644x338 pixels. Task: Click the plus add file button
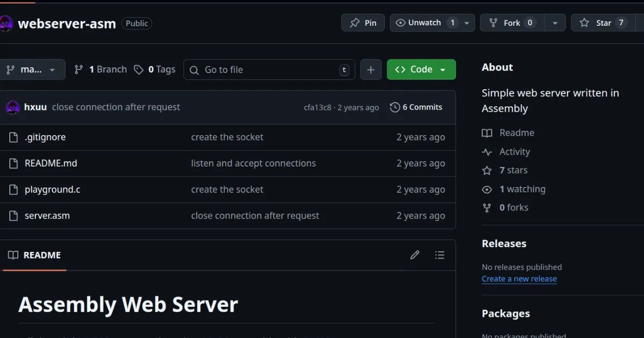371,70
